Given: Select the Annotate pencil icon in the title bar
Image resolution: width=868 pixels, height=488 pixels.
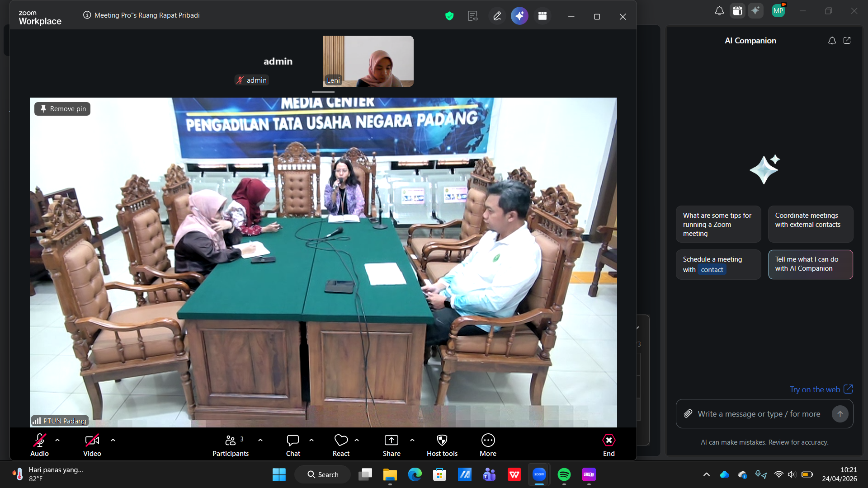Looking at the screenshot, I should 497,15.
